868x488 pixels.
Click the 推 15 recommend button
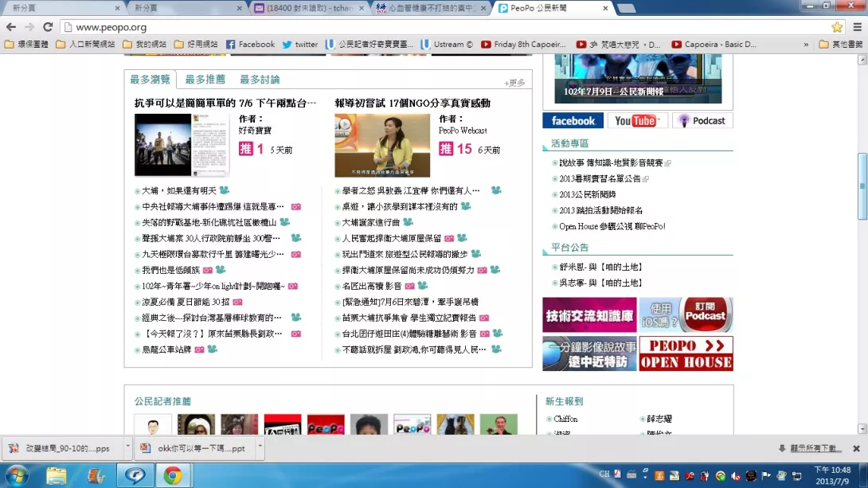click(x=456, y=149)
